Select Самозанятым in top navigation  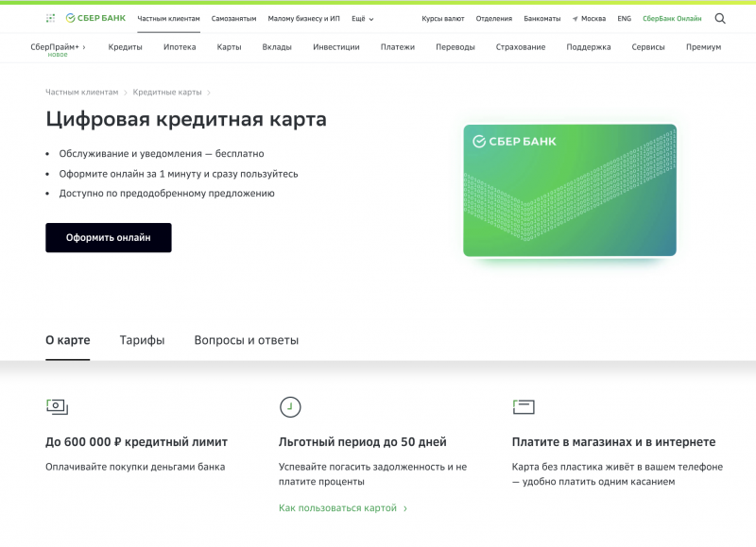coord(233,19)
